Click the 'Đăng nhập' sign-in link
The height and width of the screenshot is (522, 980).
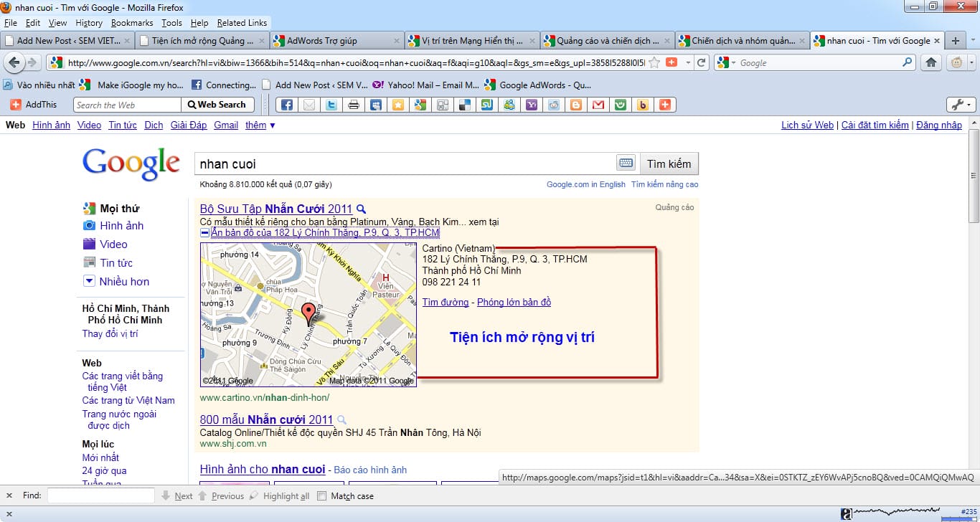tap(939, 125)
